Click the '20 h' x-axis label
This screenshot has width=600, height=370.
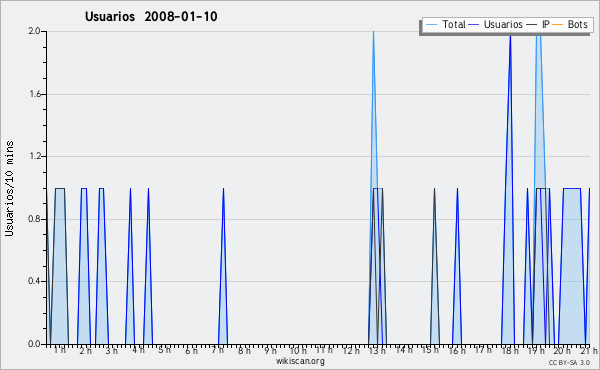(562, 350)
